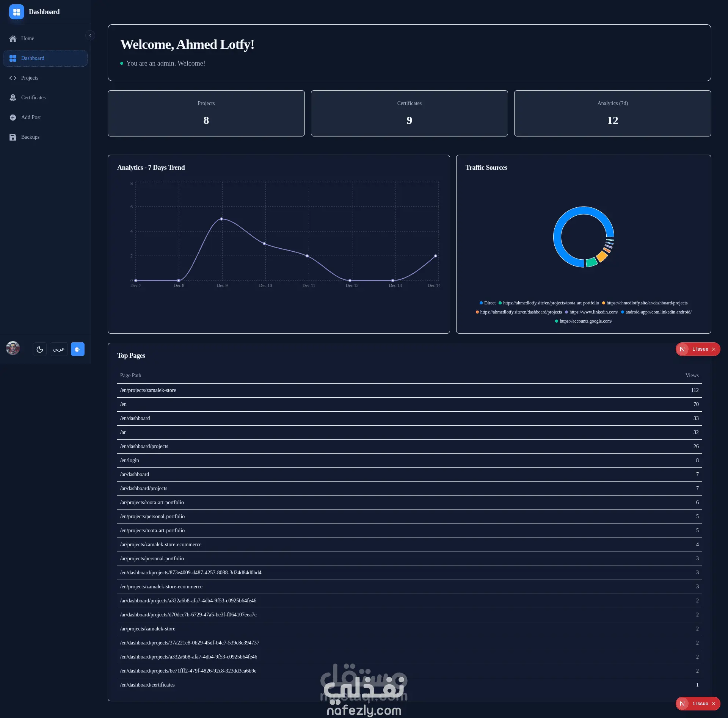Click the N icon on upper issue badge

(682, 349)
